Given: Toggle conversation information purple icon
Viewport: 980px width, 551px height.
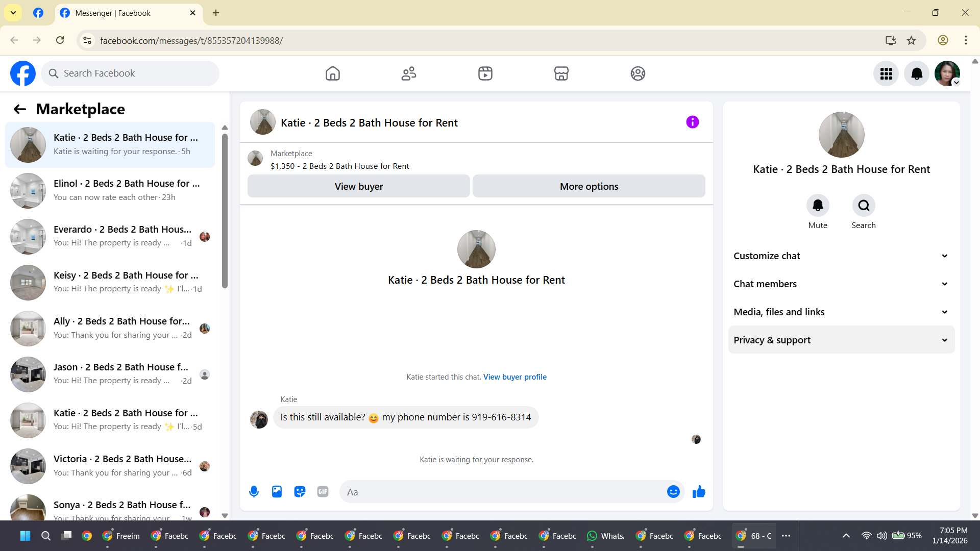Looking at the screenshot, I should click(692, 122).
